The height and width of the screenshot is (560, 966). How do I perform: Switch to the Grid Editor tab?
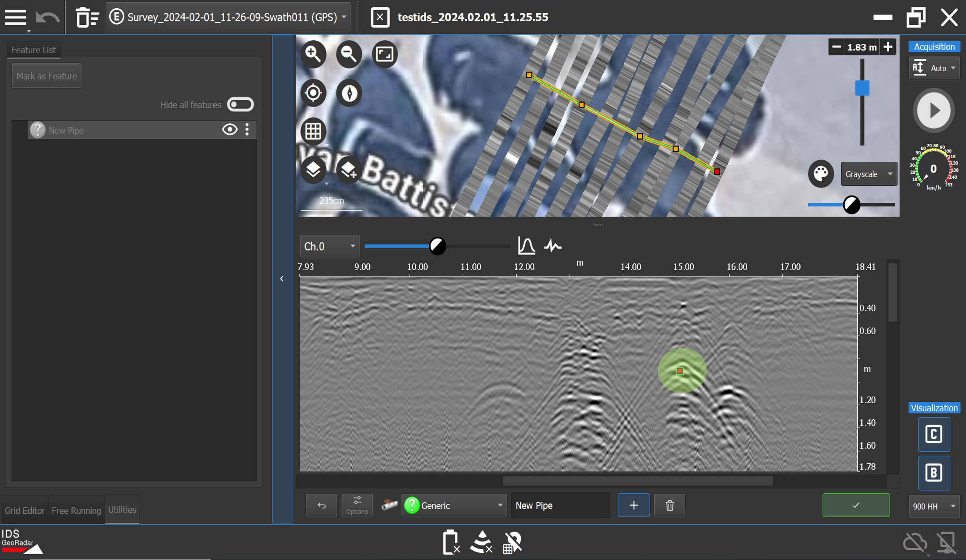(x=25, y=510)
